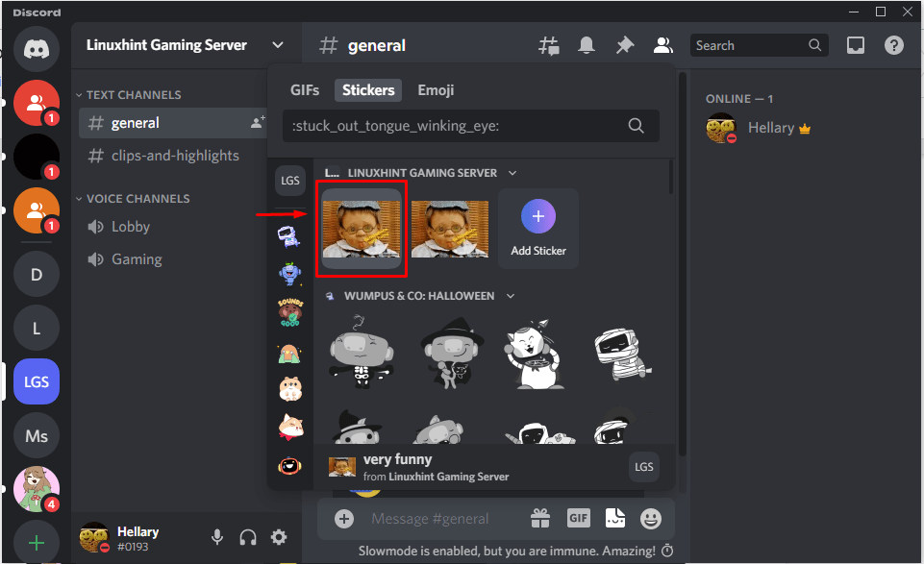The height and width of the screenshot is (564, 924).
Task: Open the GIF picker icon
Action: tap(578, 519)
